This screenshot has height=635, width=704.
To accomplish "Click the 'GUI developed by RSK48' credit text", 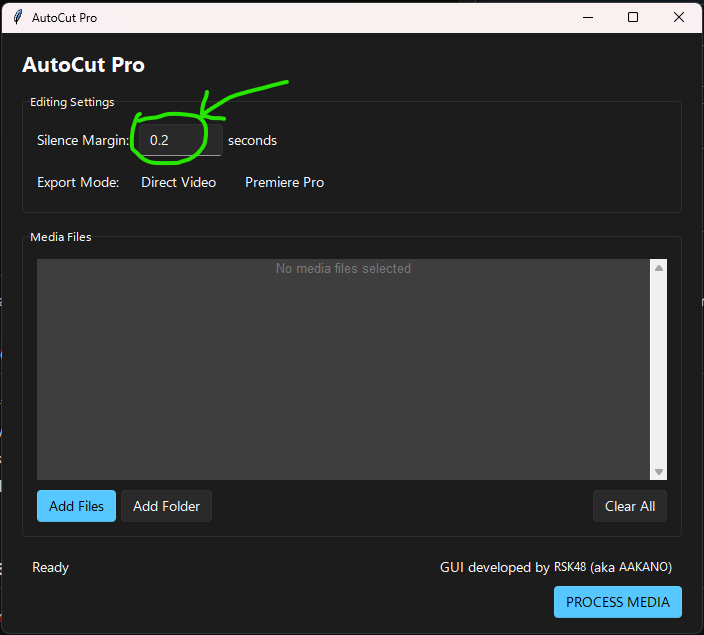I will 556,567.
